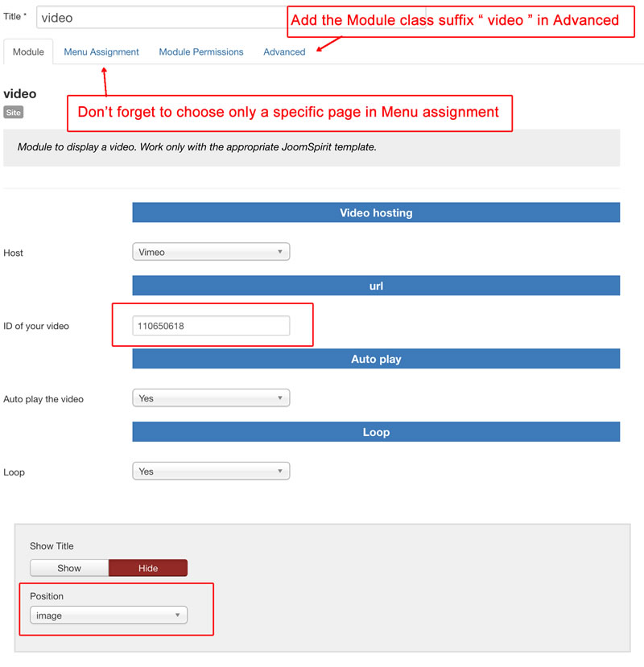Select the red Hide toggle button

pos(148,568)
